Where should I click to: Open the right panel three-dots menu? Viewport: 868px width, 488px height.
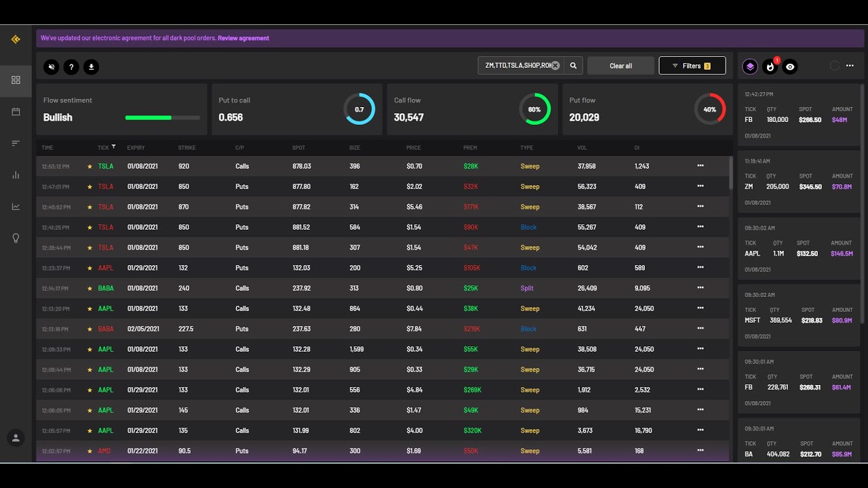tap(850, 66)
